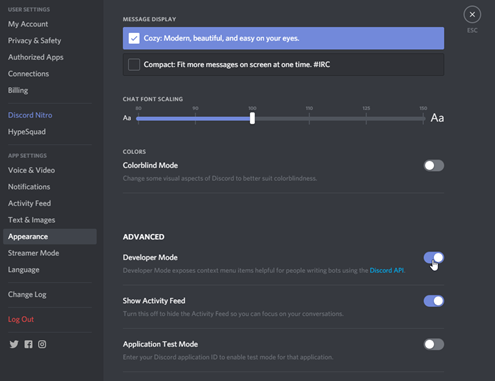Click the Application Test Mode label

click(160, 344)
